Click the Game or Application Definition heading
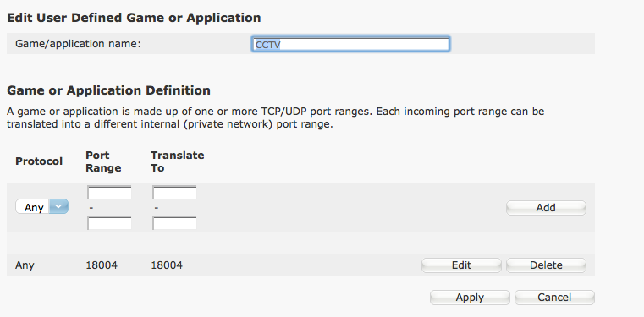This screenshot has width=644, height=317. tap(109, 90)
